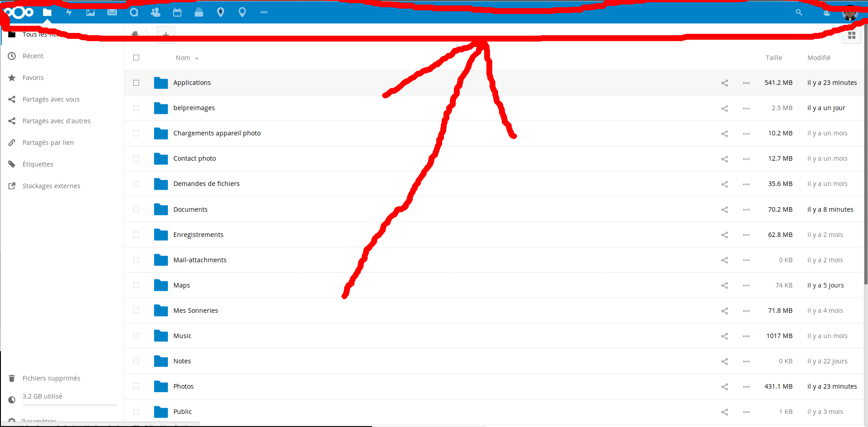This screenshot has width=868, height=427.
Task: Select the checkbox next to Documents folder
Action: click(x=136, y=209)
